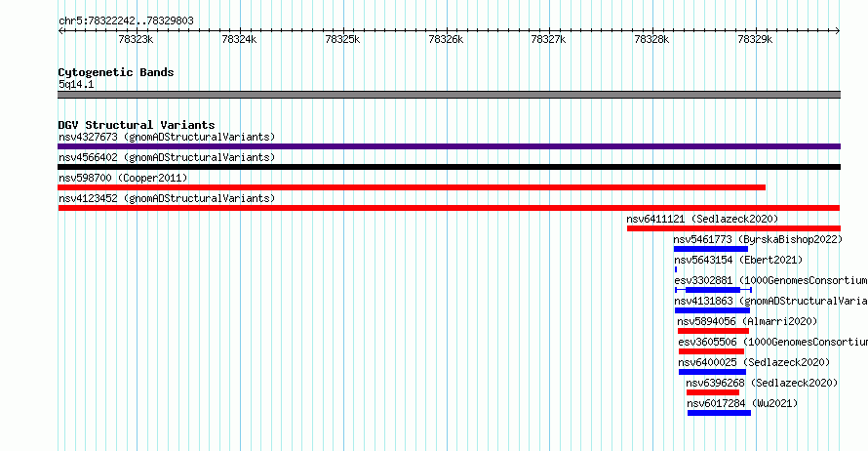868x451 pixels.
Task: Select the red nsv6396268 variant bar
Action: point(713,392)
